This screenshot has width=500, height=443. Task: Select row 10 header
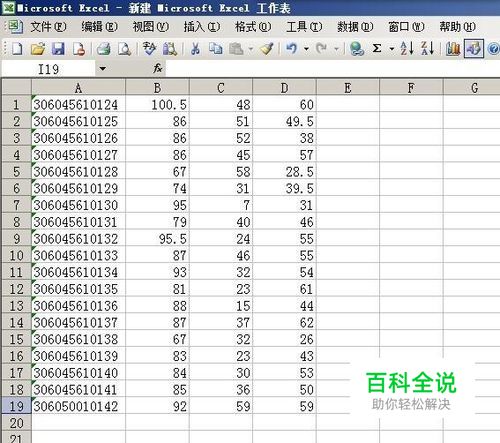(16, 255)
